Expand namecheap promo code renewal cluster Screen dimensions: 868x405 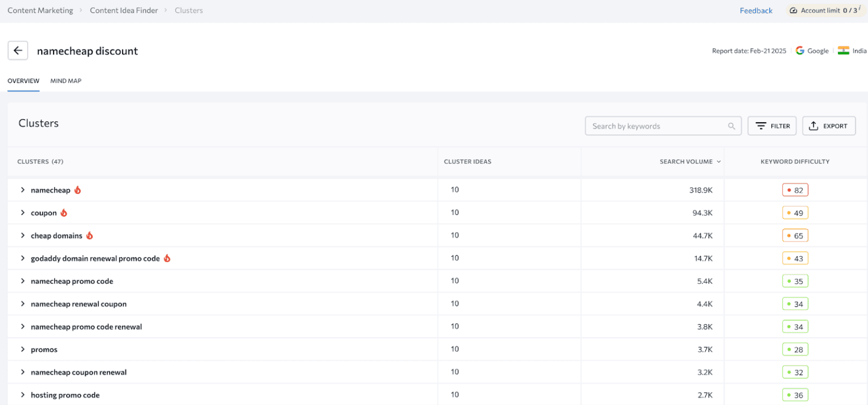point(23,326)
